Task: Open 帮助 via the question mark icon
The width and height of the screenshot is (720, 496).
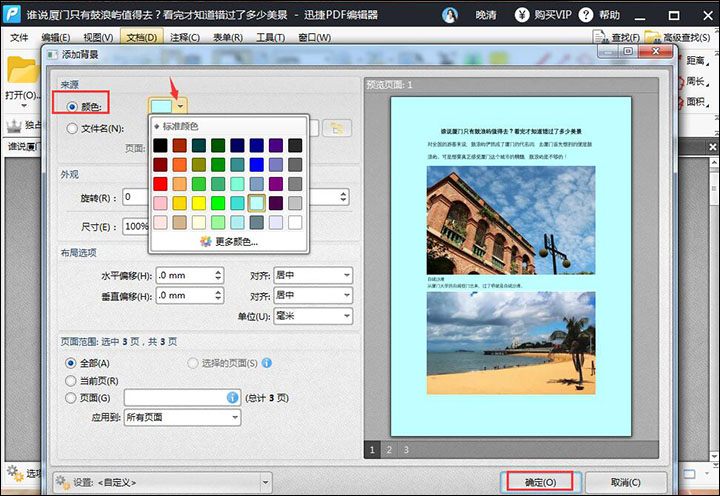Action: coord(588,15)
